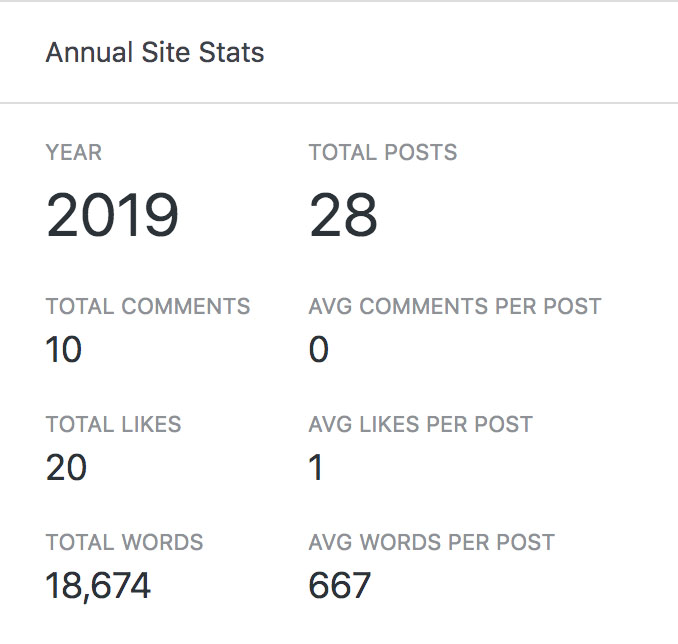Click the top border of the stats card
This screenshot has height=644, width=678.
click(339, 1)
